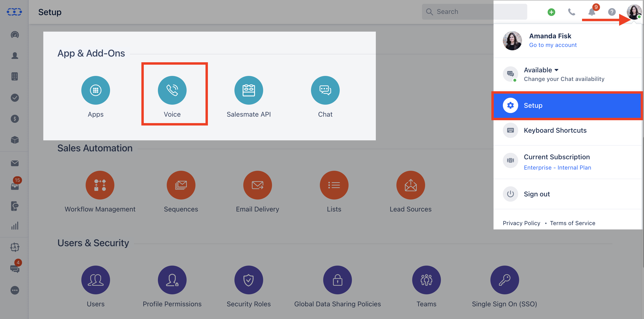Open Users management
The image size is (644, 319).
coord(95,280)
